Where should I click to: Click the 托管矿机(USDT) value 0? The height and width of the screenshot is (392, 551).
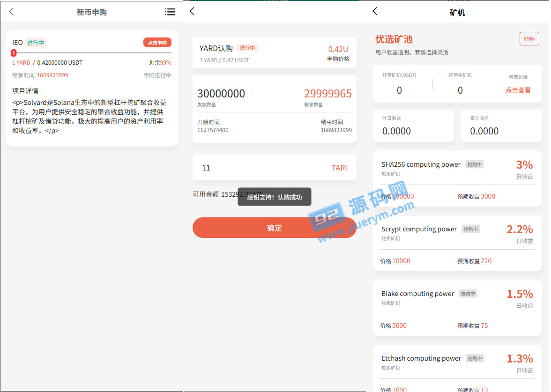pos(399,90)
